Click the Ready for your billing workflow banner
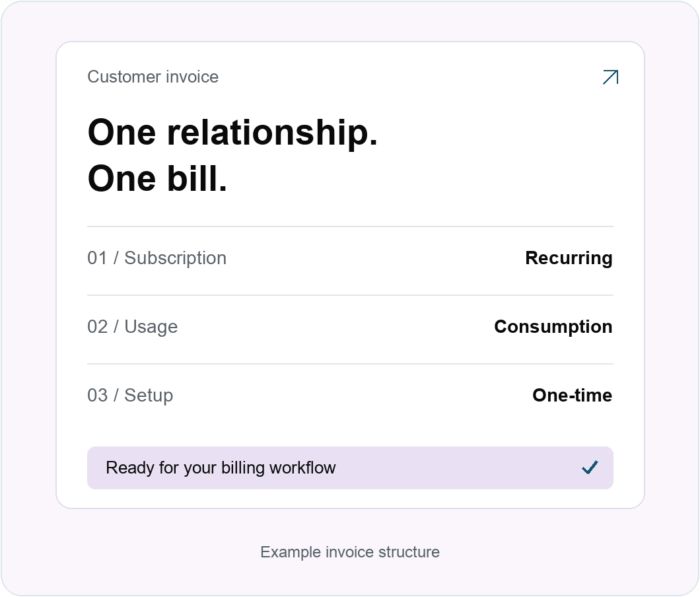Screen dimensions: 700x597 (x=350, y=468)
